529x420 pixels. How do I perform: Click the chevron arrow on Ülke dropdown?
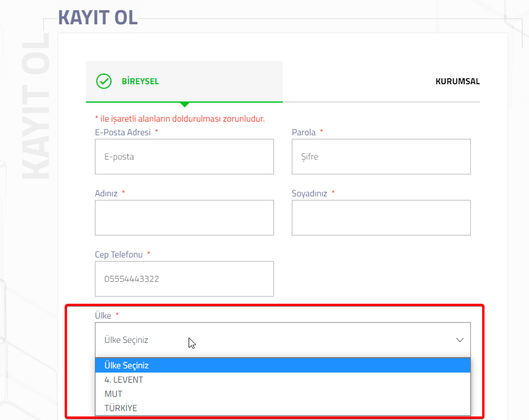(460, 340)
